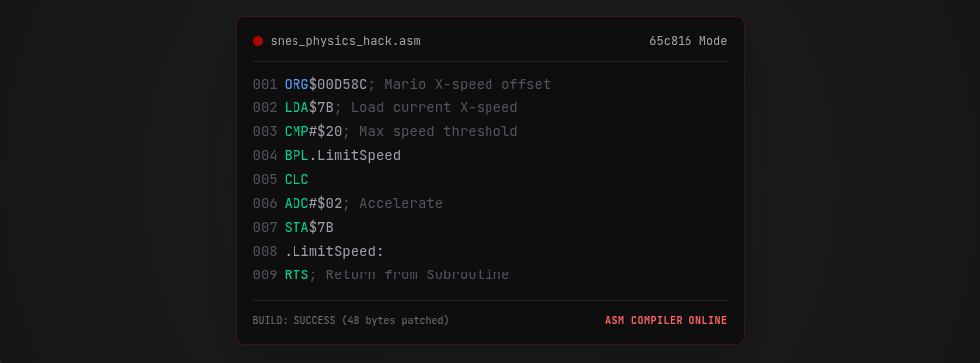Screen dimensions: 980x363
Task: Click the CMP opcode on line 003
Action: point(296,132)
